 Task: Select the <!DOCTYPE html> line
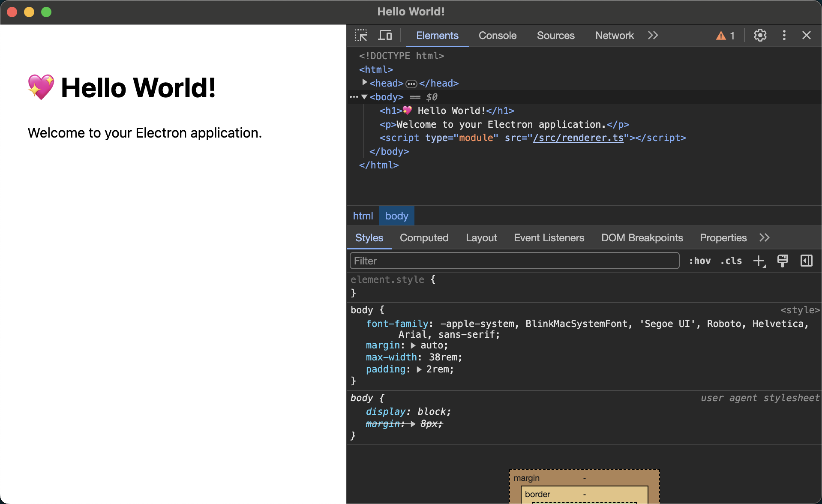click(x=402, y=56)
